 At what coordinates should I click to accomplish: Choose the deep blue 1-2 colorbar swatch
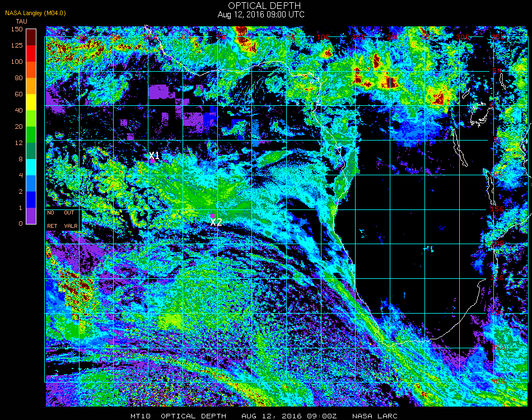tap(31, 199)
